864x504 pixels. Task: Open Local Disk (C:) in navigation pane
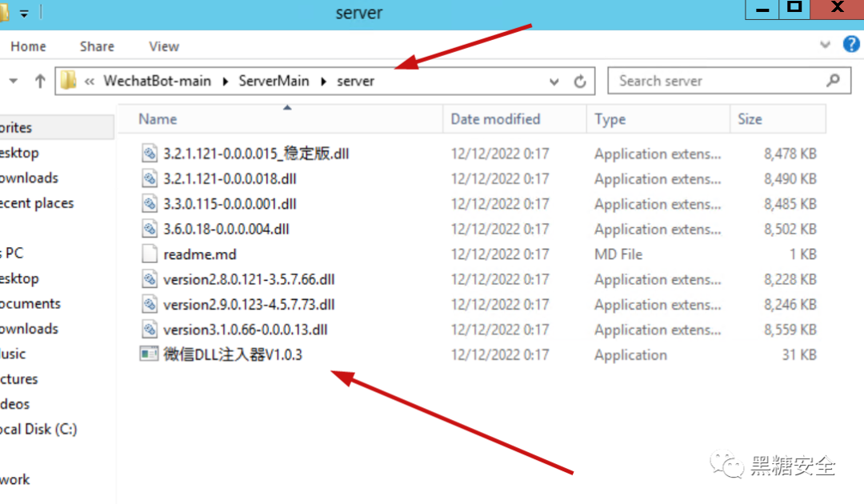(38, 429)
